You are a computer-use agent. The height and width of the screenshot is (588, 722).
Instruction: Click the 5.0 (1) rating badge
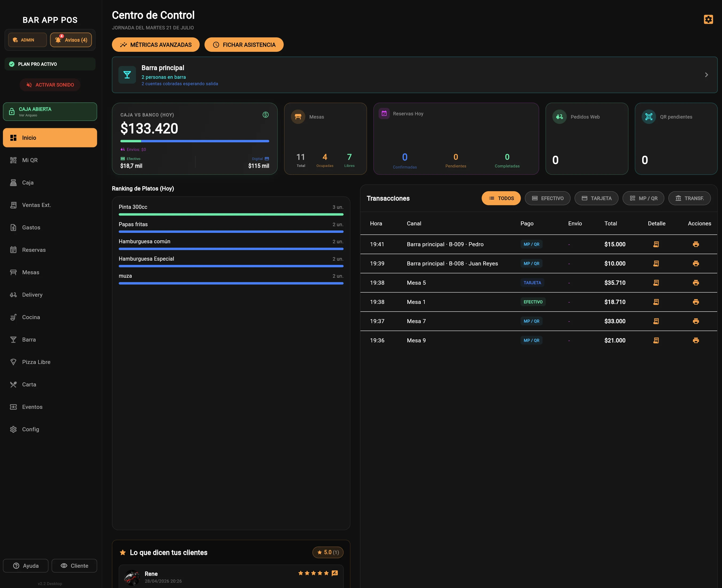tap(328, 552)
